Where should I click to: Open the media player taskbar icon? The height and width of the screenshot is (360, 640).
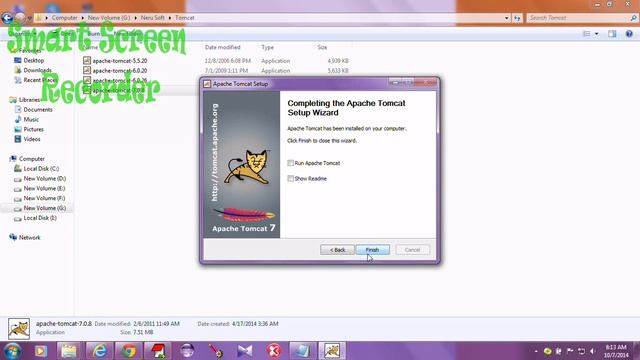[x=40, y=351]
